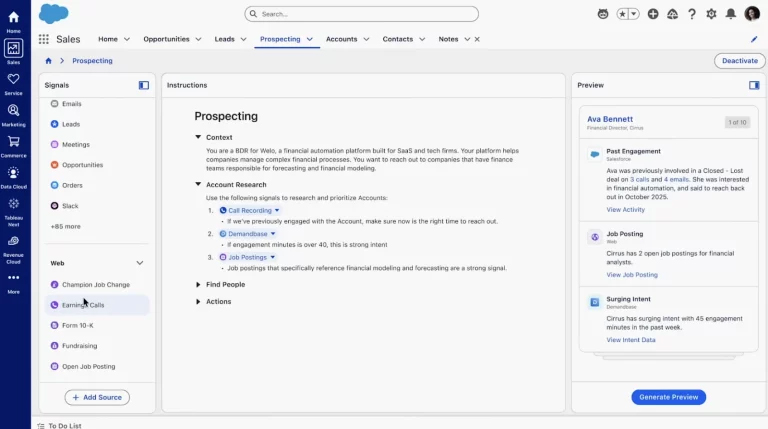Open the notifications bell icon
This screenshot has height=429, width=768.
coord(728,14)
